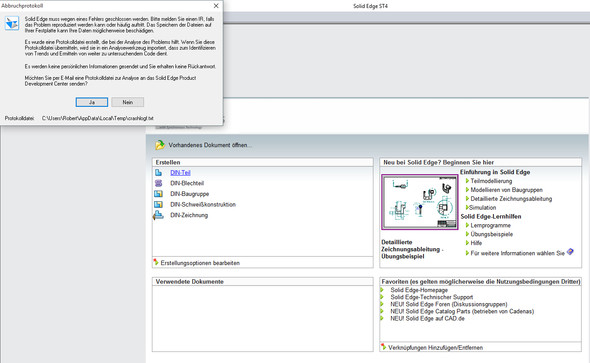
Task: Open the Simulation tutorial link
Action: pyautogui.click(x=483, y=208)
